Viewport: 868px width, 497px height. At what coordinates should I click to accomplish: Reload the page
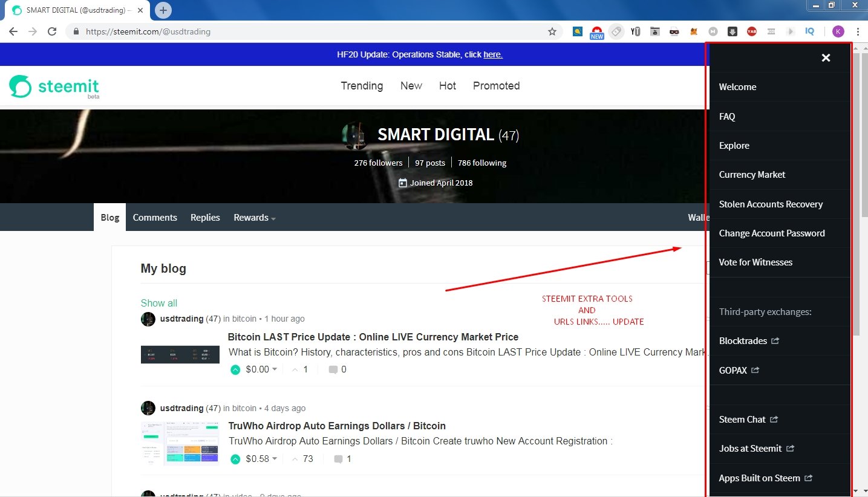52,31
